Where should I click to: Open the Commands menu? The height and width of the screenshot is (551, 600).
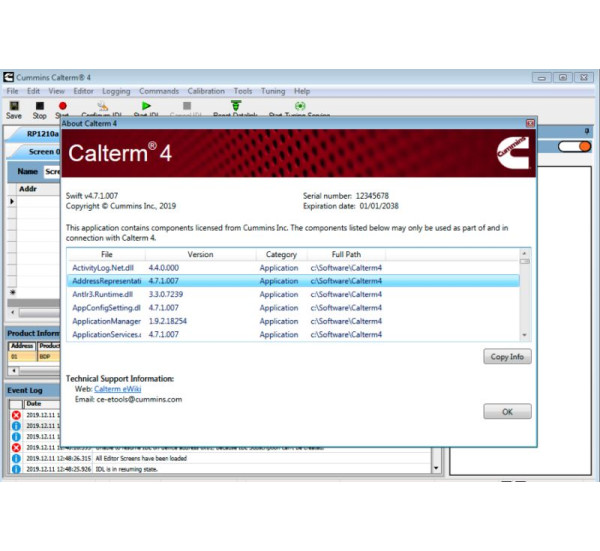point(159,91)
